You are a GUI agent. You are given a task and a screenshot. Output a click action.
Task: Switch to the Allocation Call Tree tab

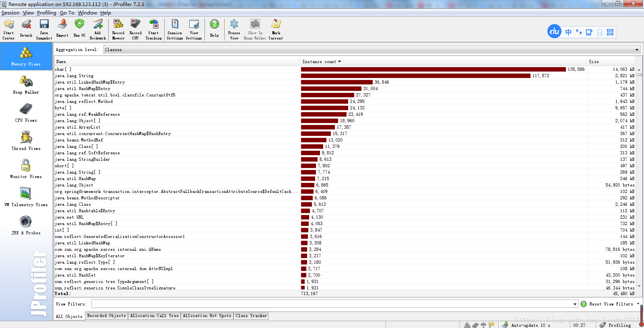click(x=154, y=316)
